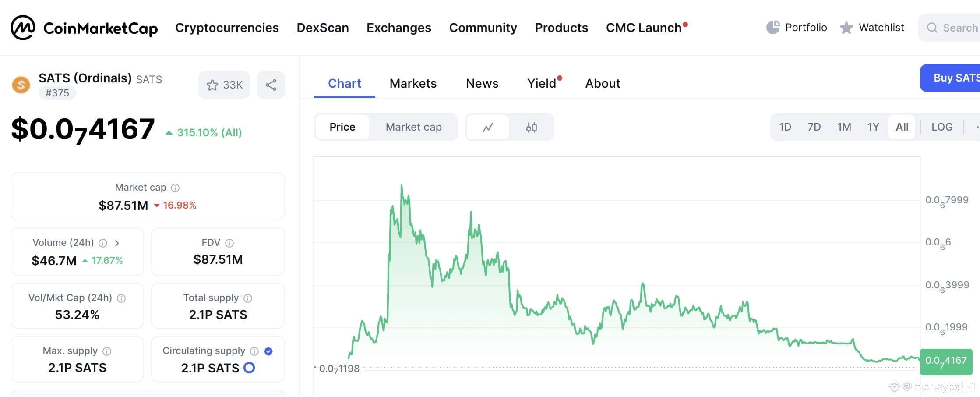This screenshot has width=980, height=397.
Task: Open Market cap info icon
Action: coord(175,188)
